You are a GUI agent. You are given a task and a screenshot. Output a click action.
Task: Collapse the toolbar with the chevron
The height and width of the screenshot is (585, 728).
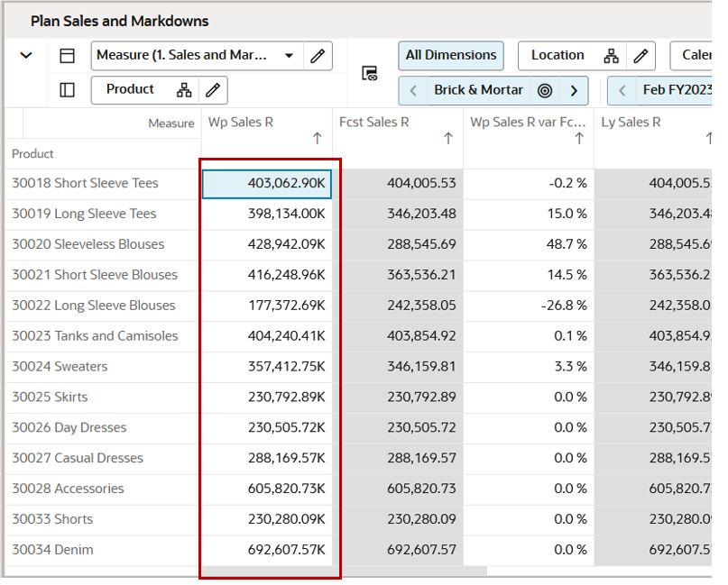[26, 56]
